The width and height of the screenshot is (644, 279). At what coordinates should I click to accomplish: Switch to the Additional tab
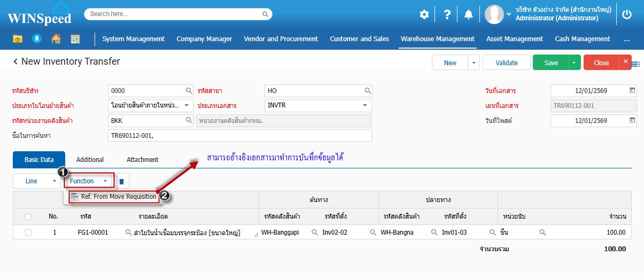[x=90, y=159]
